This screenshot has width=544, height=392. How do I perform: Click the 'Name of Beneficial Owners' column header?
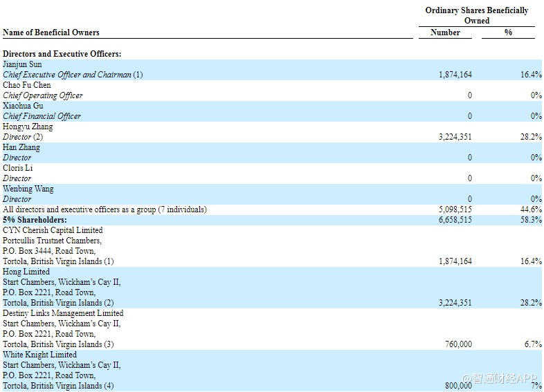(x=51, y=32)
